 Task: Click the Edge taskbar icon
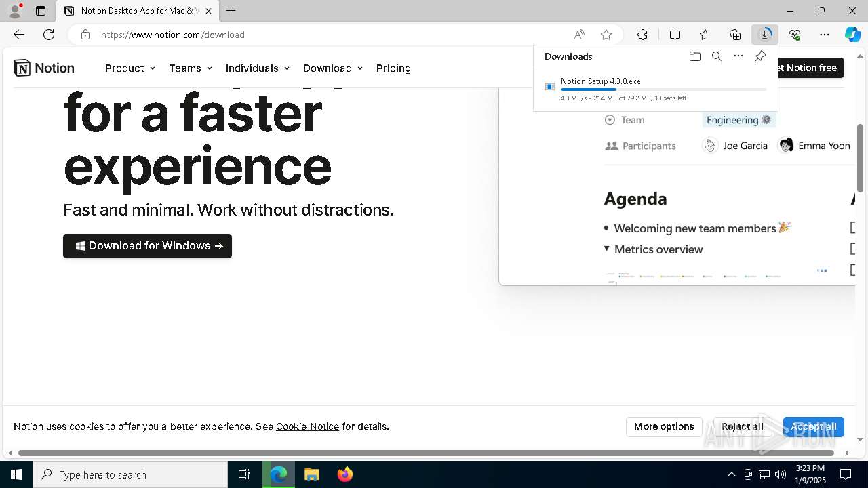click(x=279, y=474)
